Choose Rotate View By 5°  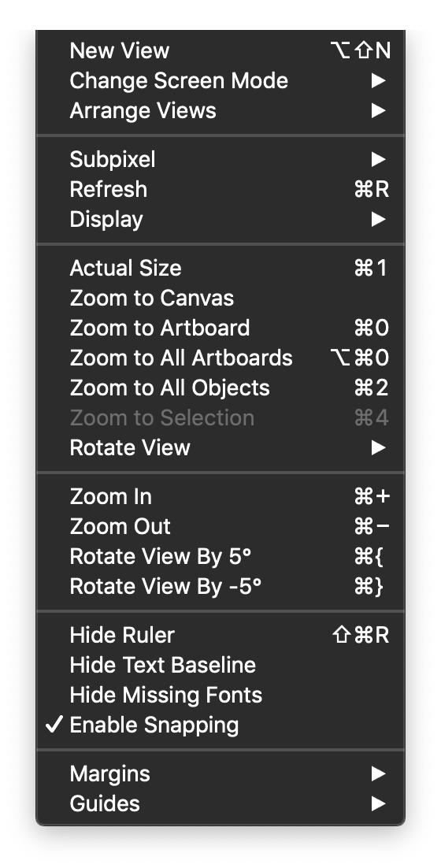click(220, 556)
